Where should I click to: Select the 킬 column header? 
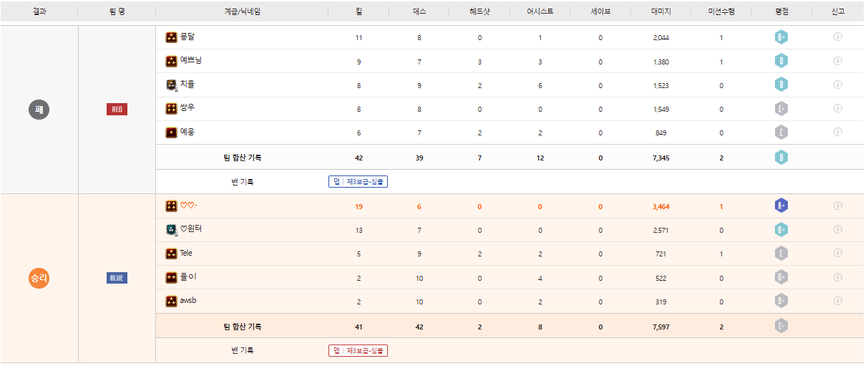click(x=359, y=11)
